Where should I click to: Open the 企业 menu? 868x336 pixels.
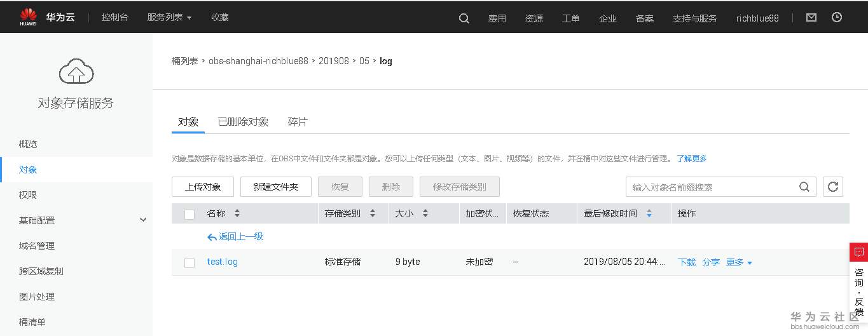608,18
